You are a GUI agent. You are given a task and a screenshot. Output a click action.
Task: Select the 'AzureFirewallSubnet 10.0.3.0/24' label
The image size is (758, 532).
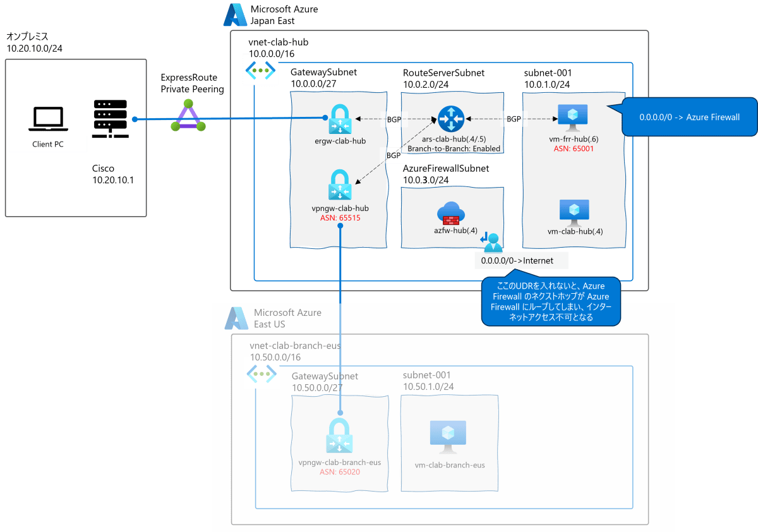tap(446, 174)
